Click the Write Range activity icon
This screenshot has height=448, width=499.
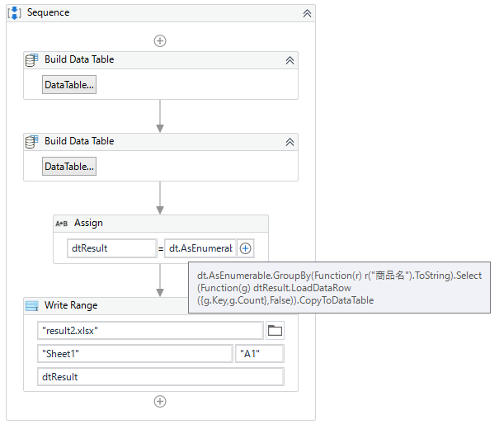[32, 305]
